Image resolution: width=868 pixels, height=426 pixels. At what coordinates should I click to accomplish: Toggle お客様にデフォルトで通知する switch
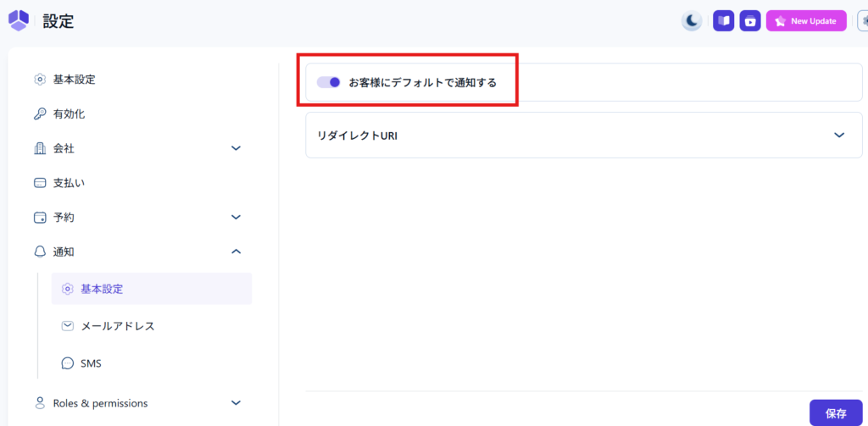[329, 83]
